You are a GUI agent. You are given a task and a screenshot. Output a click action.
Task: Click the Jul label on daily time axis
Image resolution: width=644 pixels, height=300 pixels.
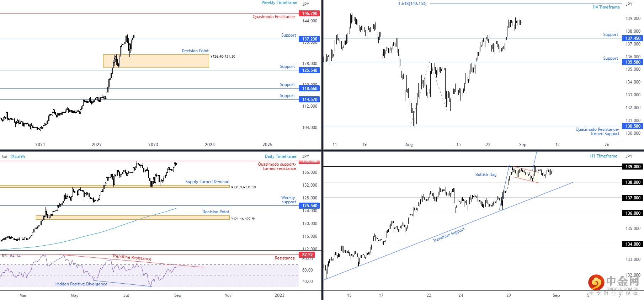(126, 295)
